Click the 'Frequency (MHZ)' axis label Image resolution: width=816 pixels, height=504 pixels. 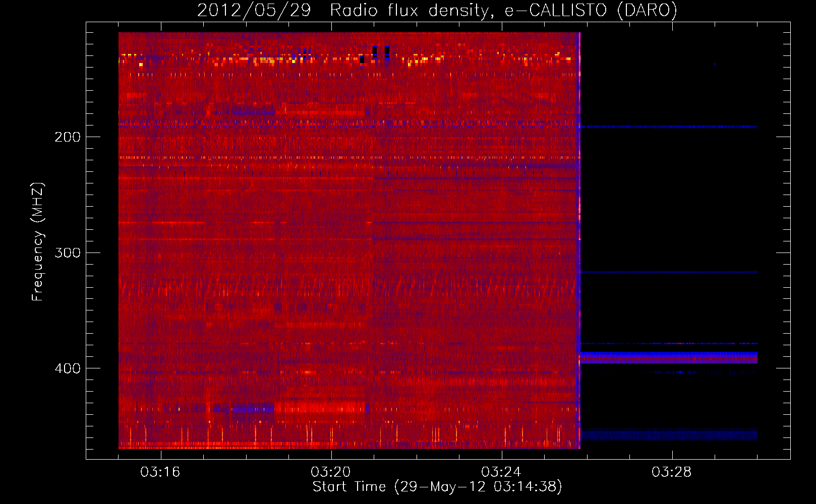[x=38, y=242]
